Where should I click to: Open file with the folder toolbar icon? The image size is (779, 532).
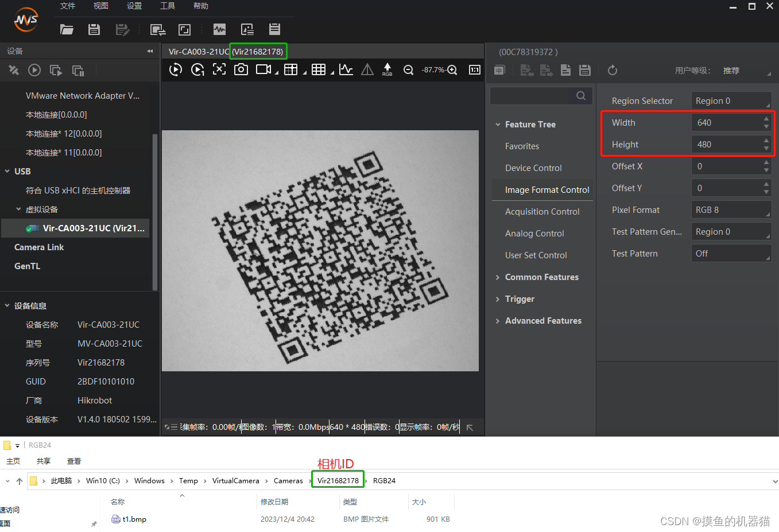click(67, 29)
